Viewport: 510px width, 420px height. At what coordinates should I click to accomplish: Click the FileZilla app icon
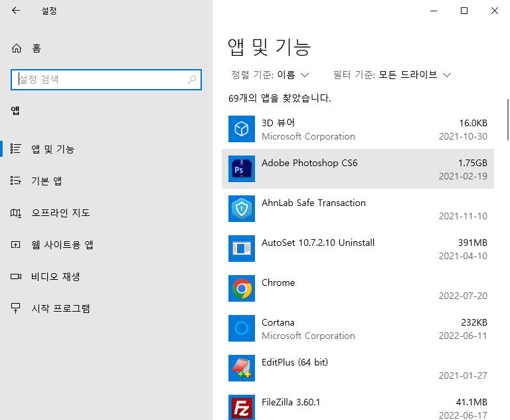pyautogui.click(x=242, y=407)
